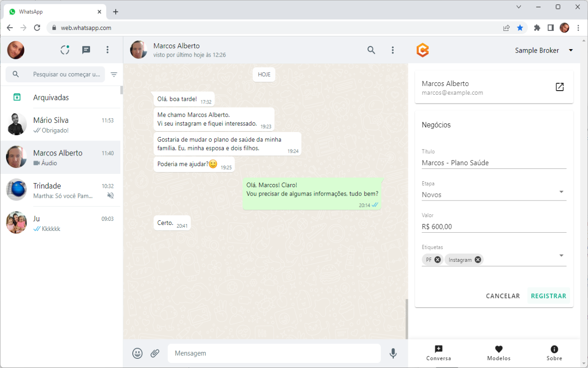The height and width of the screenshot is (368, 588).
Task: Switch to the Conversa tab
Action: coord(439,353)
